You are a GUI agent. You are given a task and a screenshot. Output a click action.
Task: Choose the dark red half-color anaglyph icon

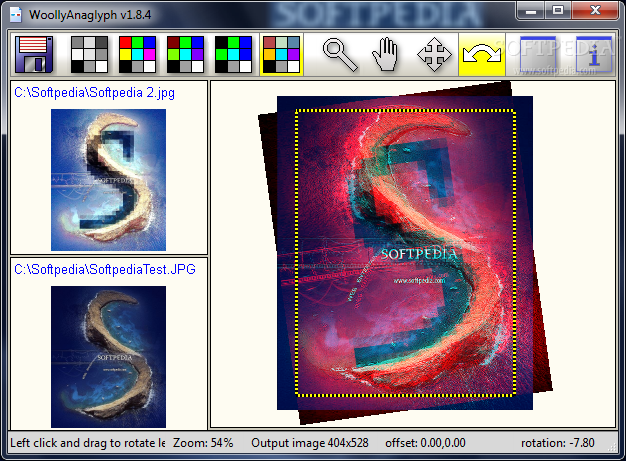[x=185, y=54]
